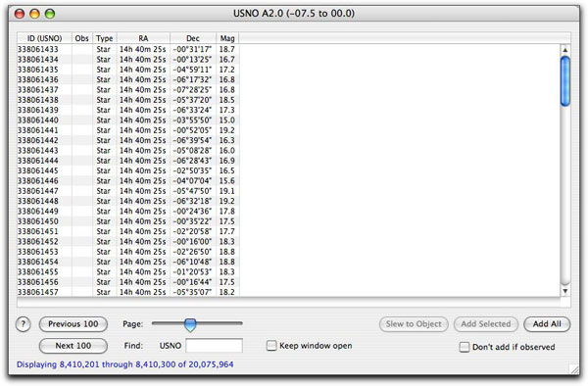Click Dec value -01°20'53"
The height and width of the screenshot is (386, 588).
coord(192,272)
